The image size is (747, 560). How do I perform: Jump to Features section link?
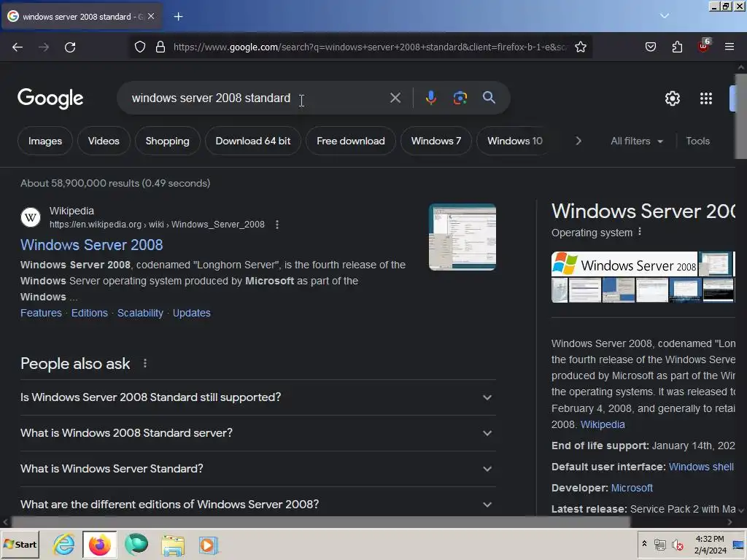(41, 313)
